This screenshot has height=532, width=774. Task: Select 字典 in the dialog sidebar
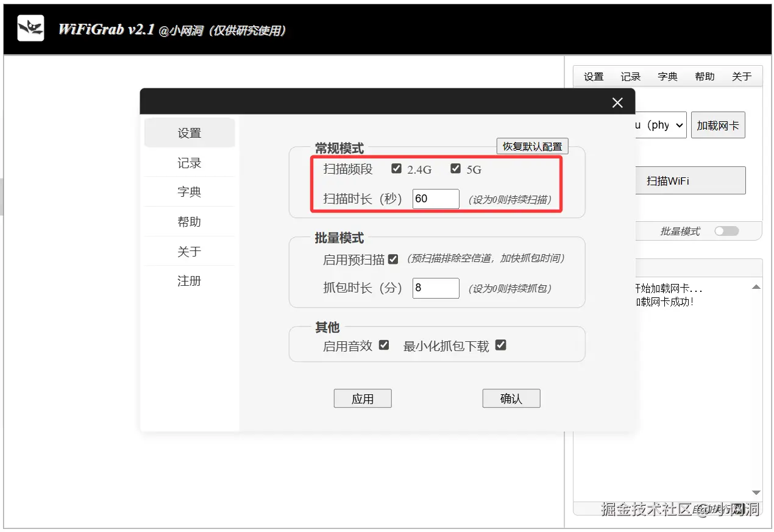190,192
